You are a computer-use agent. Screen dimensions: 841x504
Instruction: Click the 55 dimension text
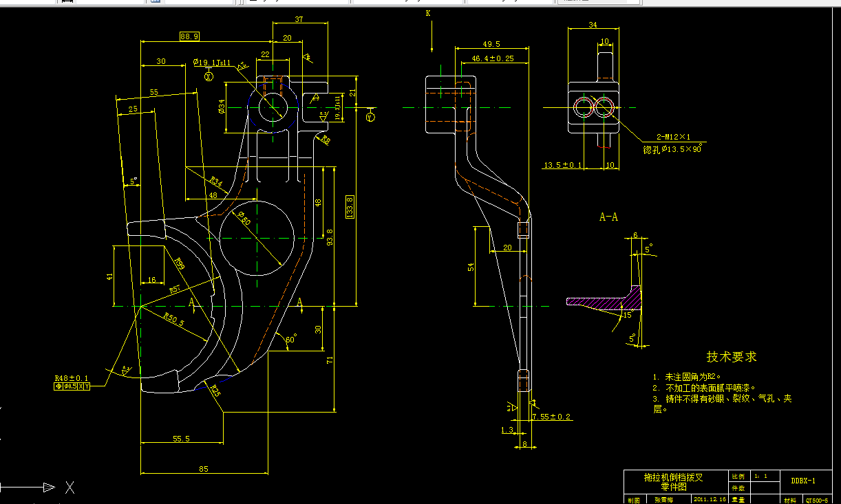[x=153, y=92]
